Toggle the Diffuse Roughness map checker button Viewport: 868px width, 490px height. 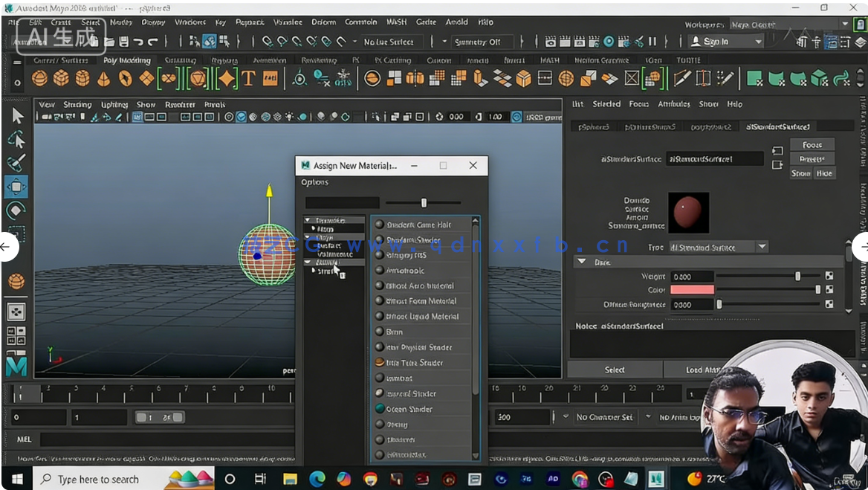click(829, 304)
